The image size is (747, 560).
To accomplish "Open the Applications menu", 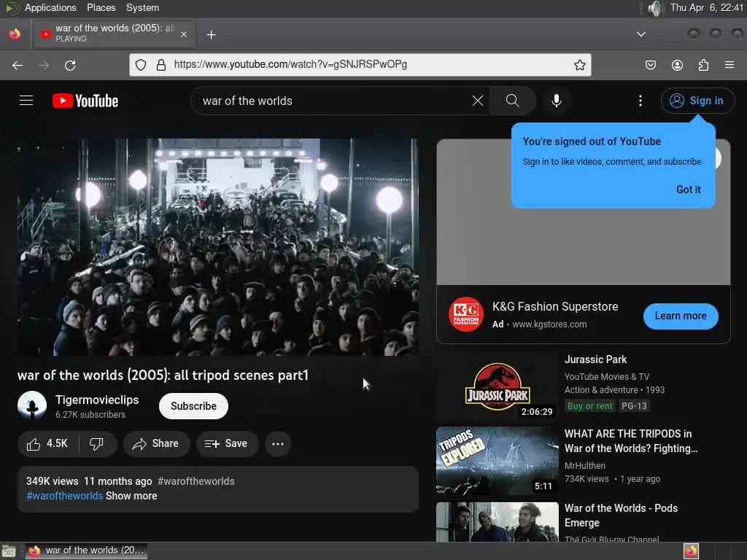I will [50, 7].
